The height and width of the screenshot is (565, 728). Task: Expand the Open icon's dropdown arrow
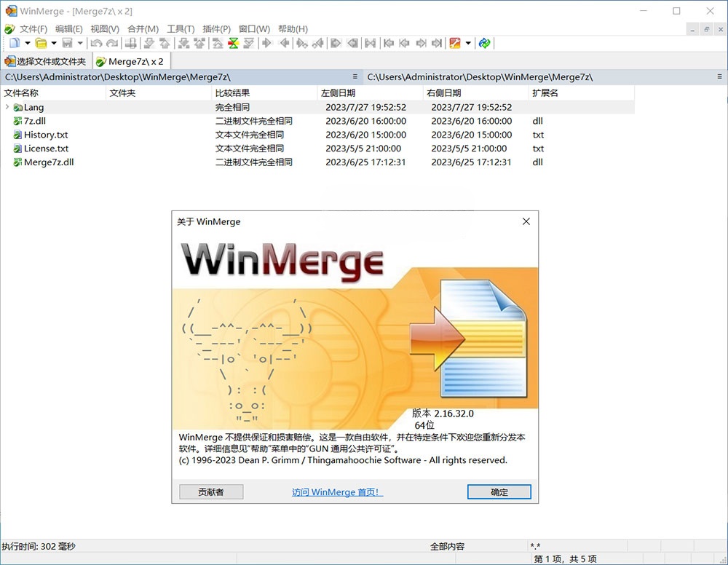[54, 43]
